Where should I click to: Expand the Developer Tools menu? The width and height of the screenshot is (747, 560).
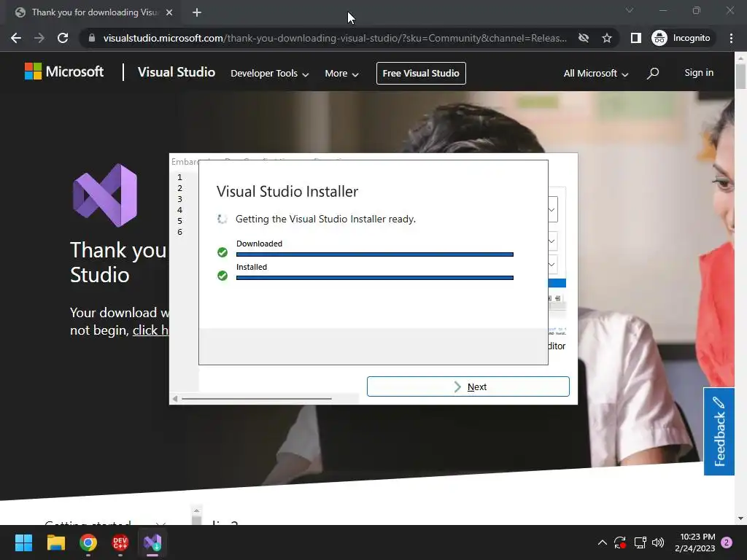pos(270,74)
